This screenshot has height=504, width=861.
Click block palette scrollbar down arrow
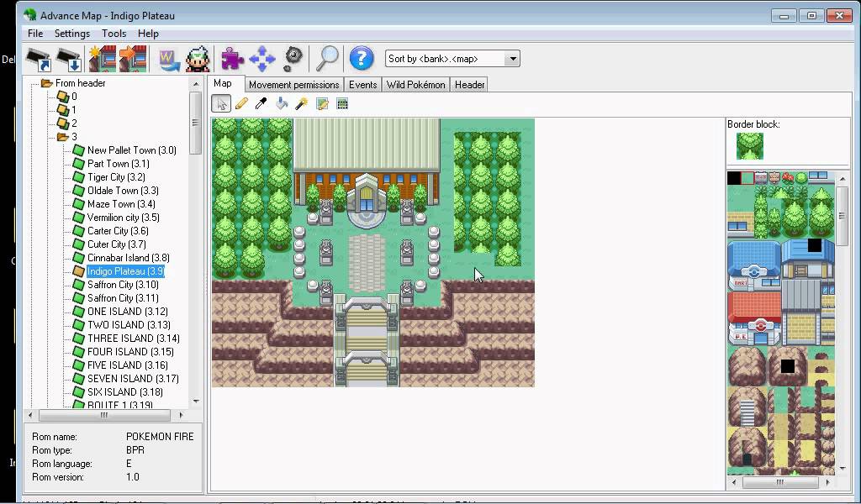pos(843,469)
